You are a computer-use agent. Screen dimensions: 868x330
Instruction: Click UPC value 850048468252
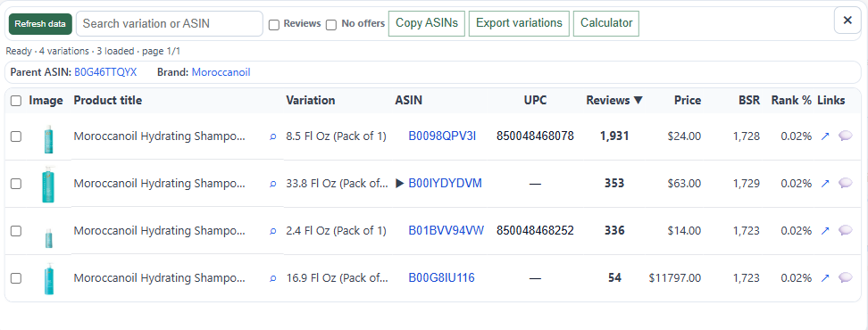click(535, 230)
